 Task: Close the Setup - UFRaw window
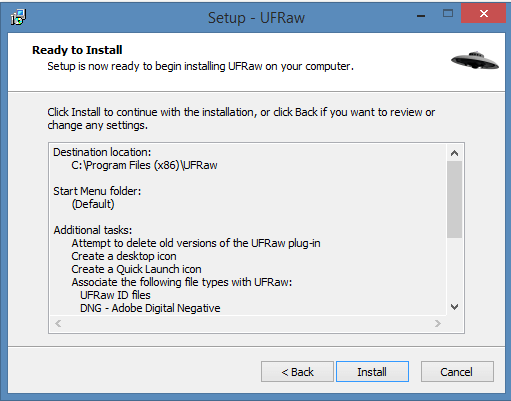tap(483, 14)
